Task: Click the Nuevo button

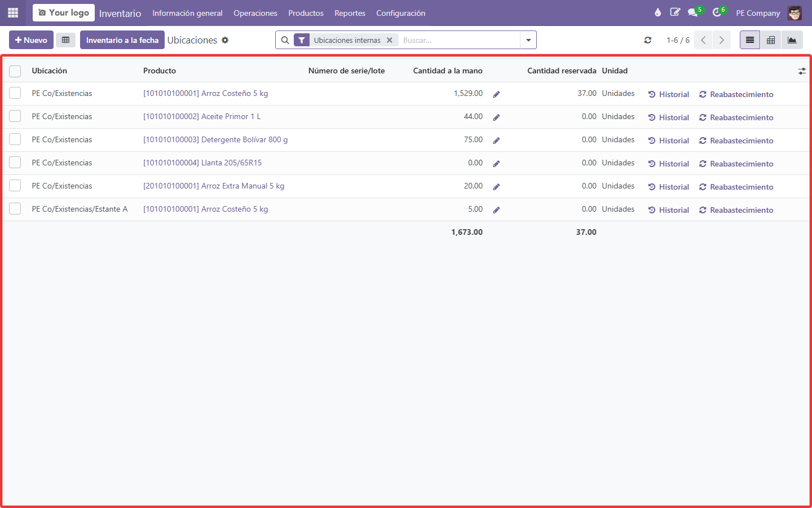Action: pyautogui.click(x=32, y=40)
